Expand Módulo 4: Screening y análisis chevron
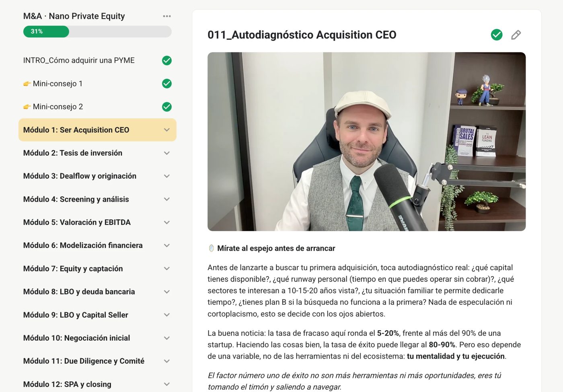This screenshot has height=392, width=563. point(167,199)
